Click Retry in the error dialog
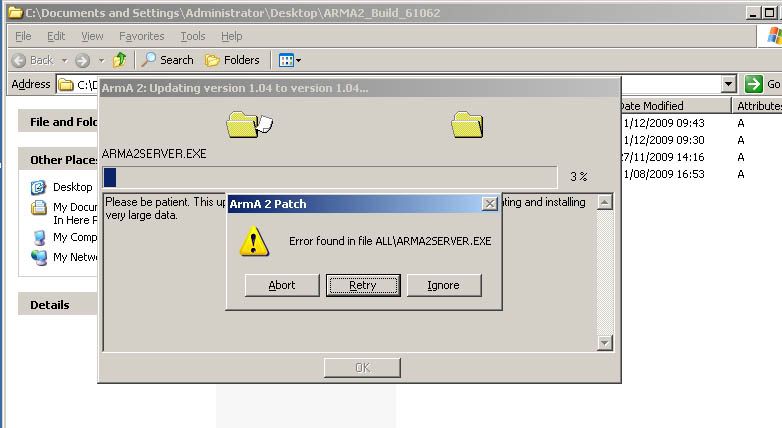782x428 pixels. click(x=363, y=285)
